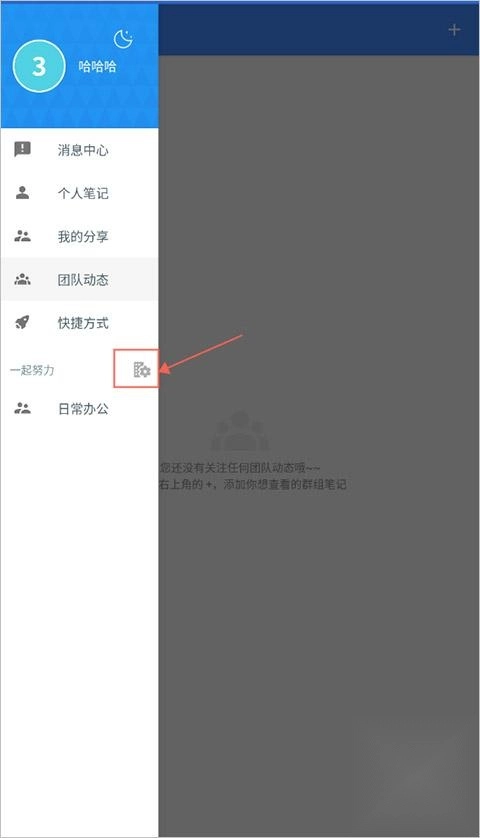Click the plus icon to add group notes

454,30
